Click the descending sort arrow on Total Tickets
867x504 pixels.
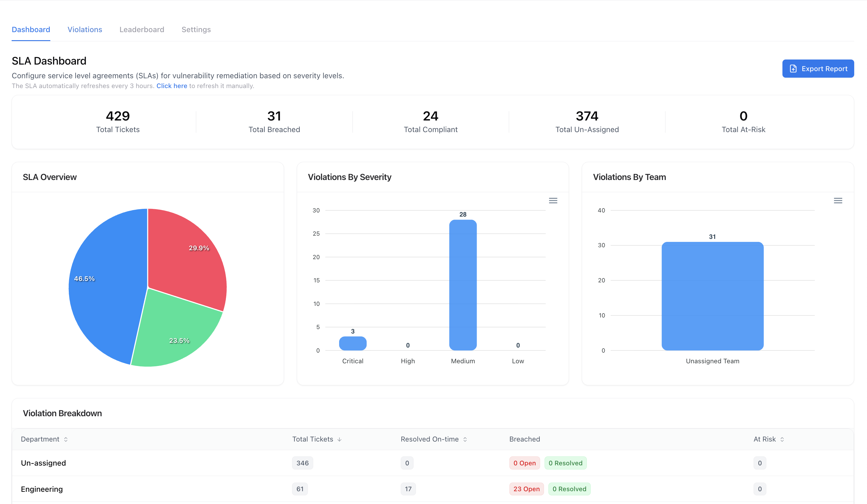point(340,439)
